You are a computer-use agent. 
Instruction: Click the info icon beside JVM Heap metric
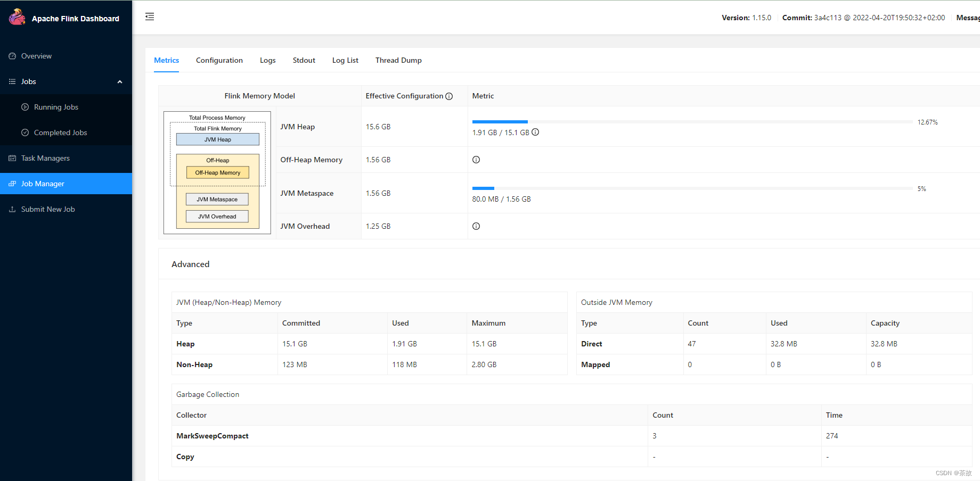click(535, 132)
